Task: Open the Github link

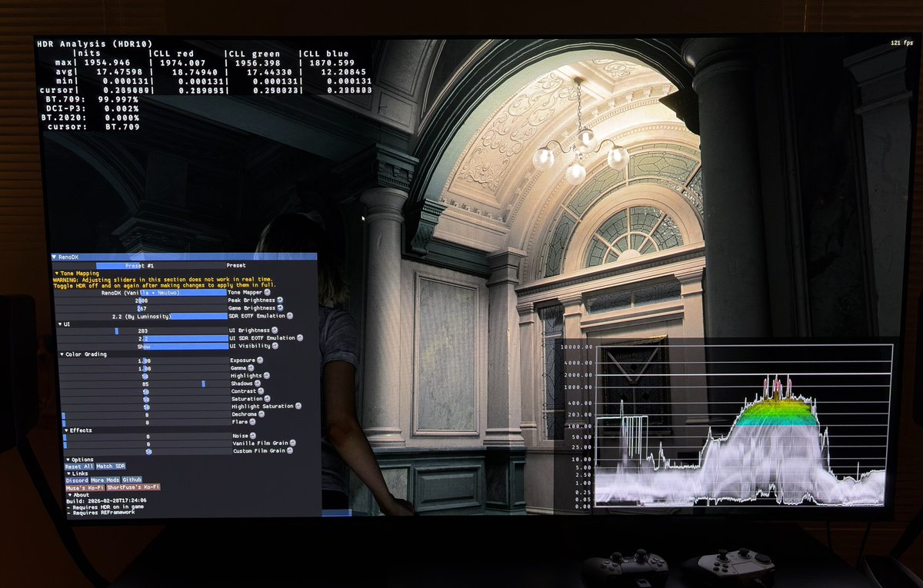Action: tap(132, 480)
